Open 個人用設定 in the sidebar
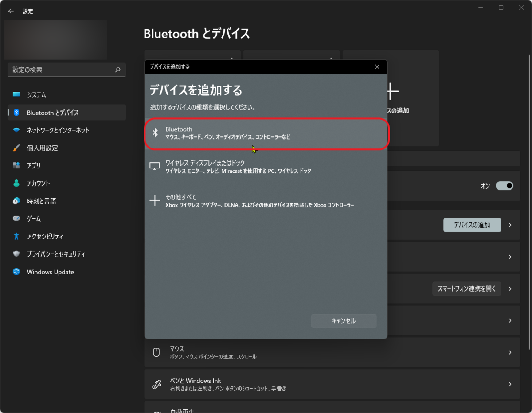This screenshot has height=413, width=532. 66,148
